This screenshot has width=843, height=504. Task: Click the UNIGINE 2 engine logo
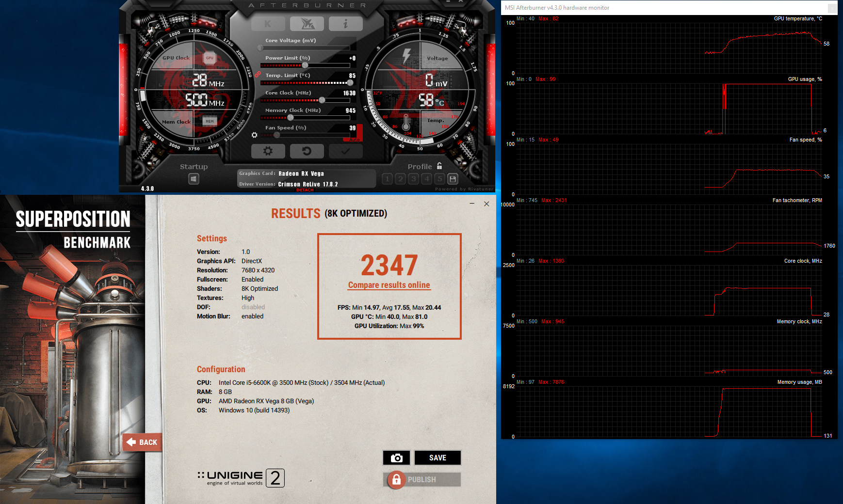(241, 478)
